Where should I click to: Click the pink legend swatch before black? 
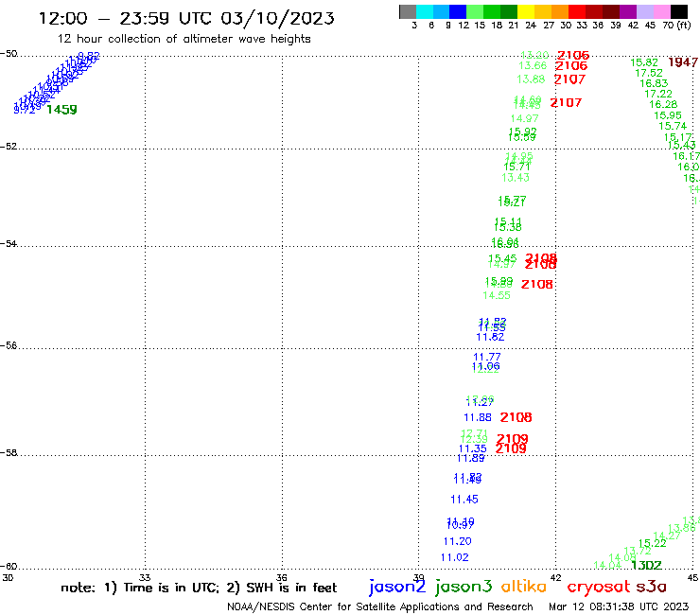coord(662,11)
